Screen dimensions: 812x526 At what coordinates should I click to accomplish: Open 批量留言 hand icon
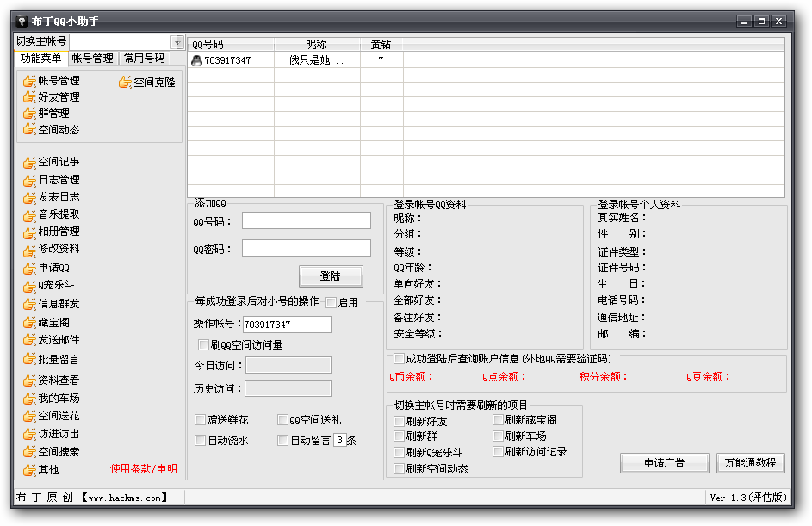pyautogui.click(x=29, y=358)
